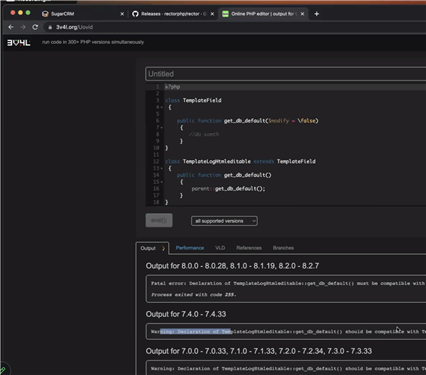Open the References tab
The image size is (426, 375).
[x=249, y=248]
